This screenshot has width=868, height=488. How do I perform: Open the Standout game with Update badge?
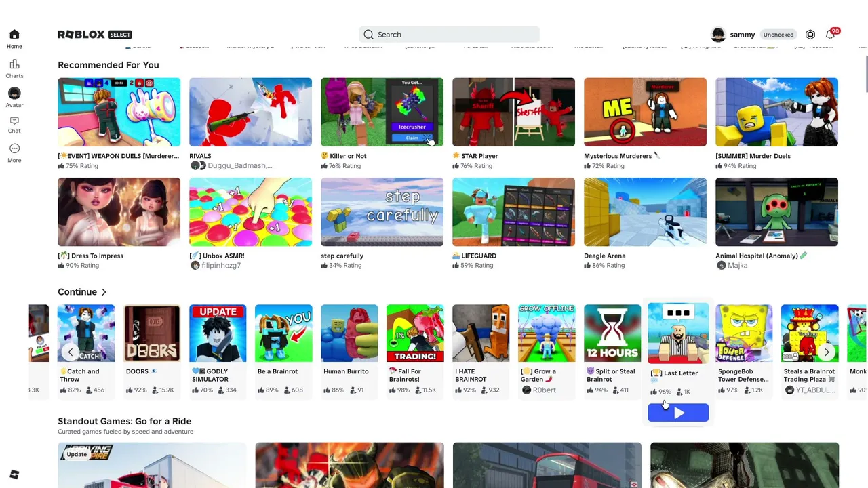(x=152, y=465)
